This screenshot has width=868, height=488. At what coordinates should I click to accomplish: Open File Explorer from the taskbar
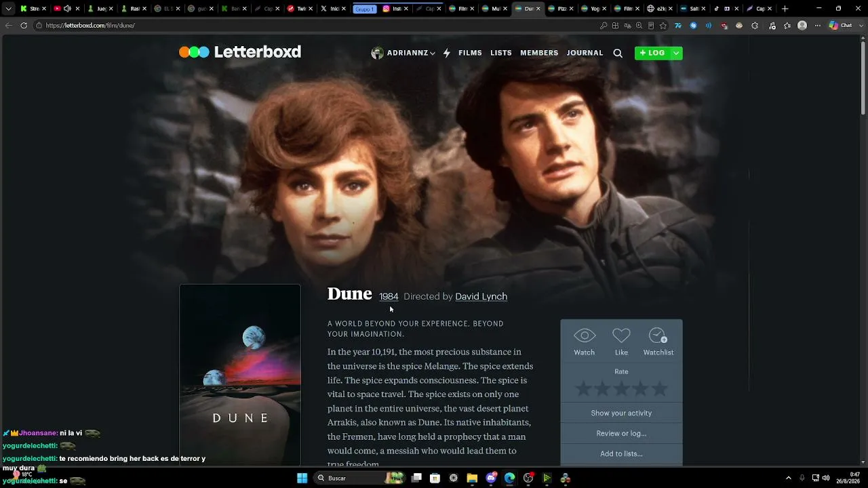click(473, 478)
